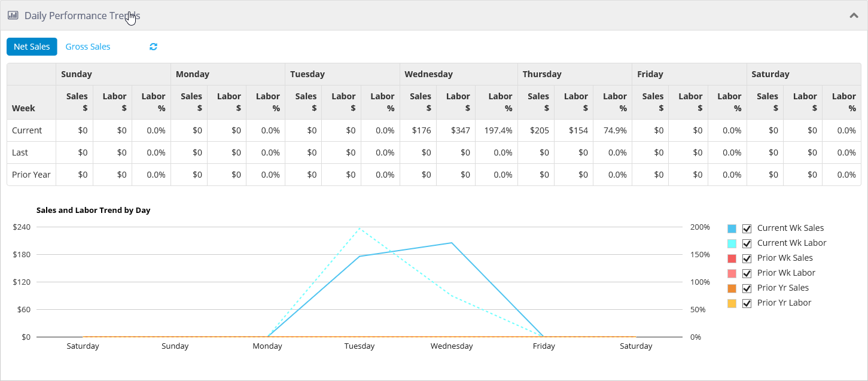Refresh data with the circular arrows icon
This screenshot has height=381, width=868.
coord(153,47)
